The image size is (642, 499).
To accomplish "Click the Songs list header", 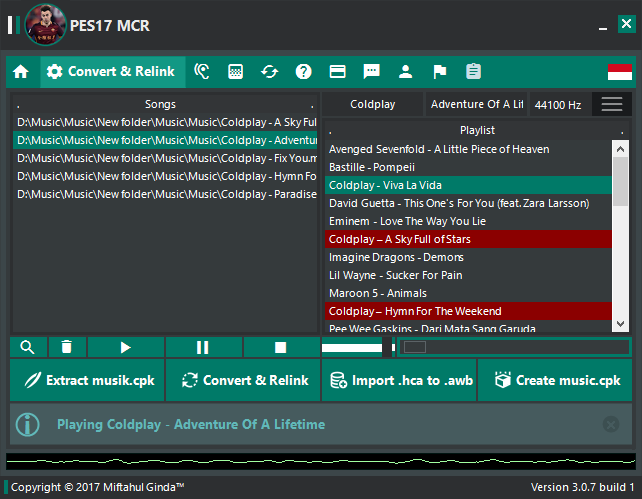I will pyautogui.click(x=165, y=104).
